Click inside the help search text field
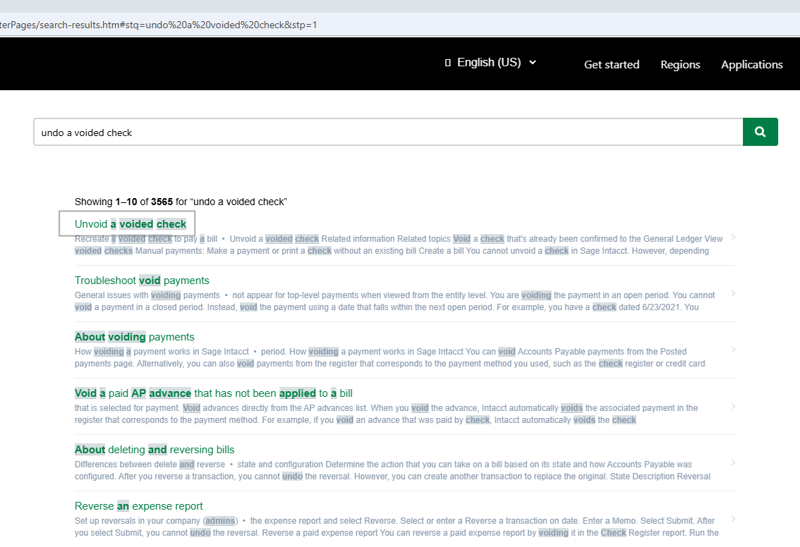Screen dimensions: 800x547 tap(388, 132)
